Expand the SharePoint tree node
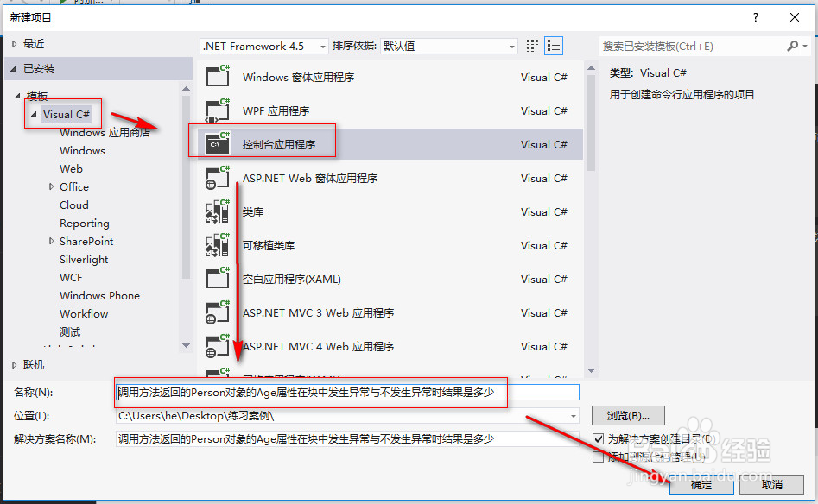Image resolution: width=818 pixels, height=504 pixels. pos(51,241)
